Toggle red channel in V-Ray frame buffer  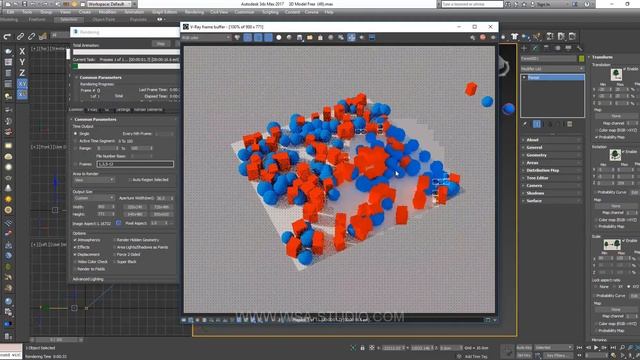coord(248,38)
